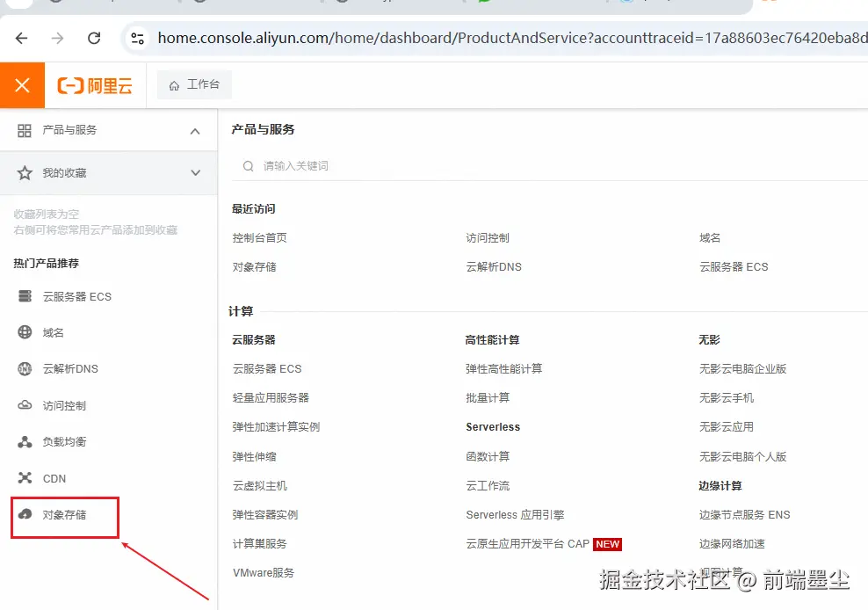Open site information icon in address bar
868x610 pixels.
137,38
